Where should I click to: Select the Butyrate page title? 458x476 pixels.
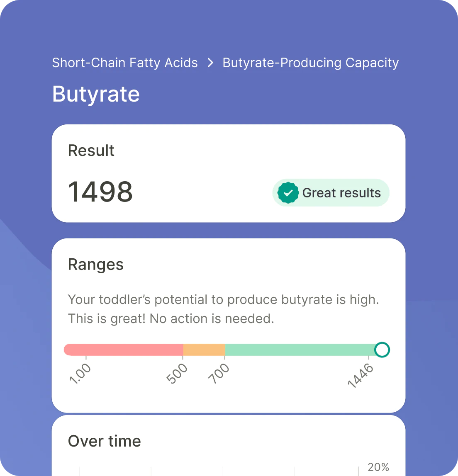95,94
